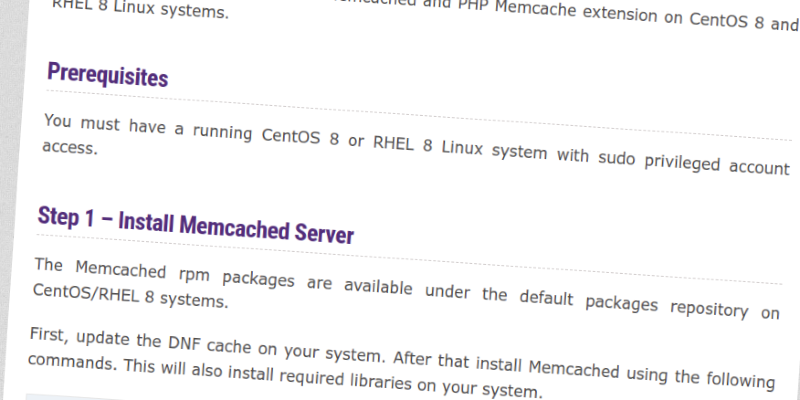Click the "CentOS/RHEL 8 systems." text
This screenshot has height=400, width=800.
131,297
